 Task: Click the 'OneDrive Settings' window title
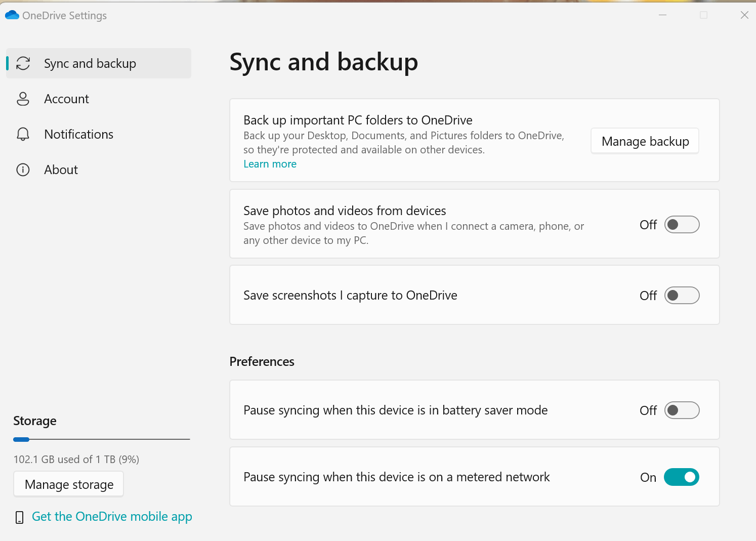(64, 16)
